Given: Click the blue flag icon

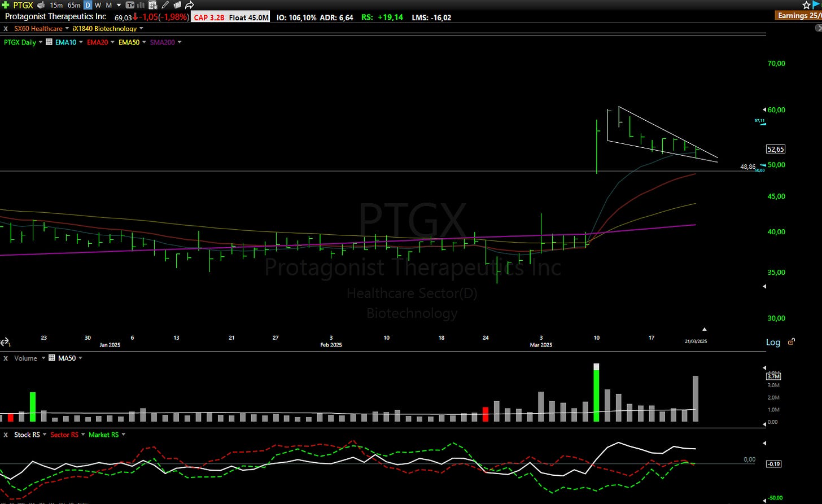Looking at the screenshot, I should coord(816,5).
